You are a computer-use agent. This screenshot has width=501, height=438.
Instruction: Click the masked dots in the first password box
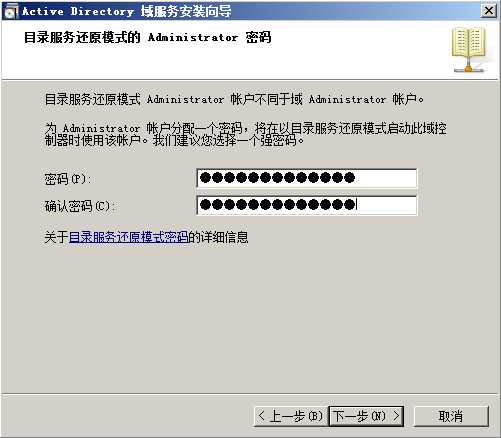tap(277, 178)
